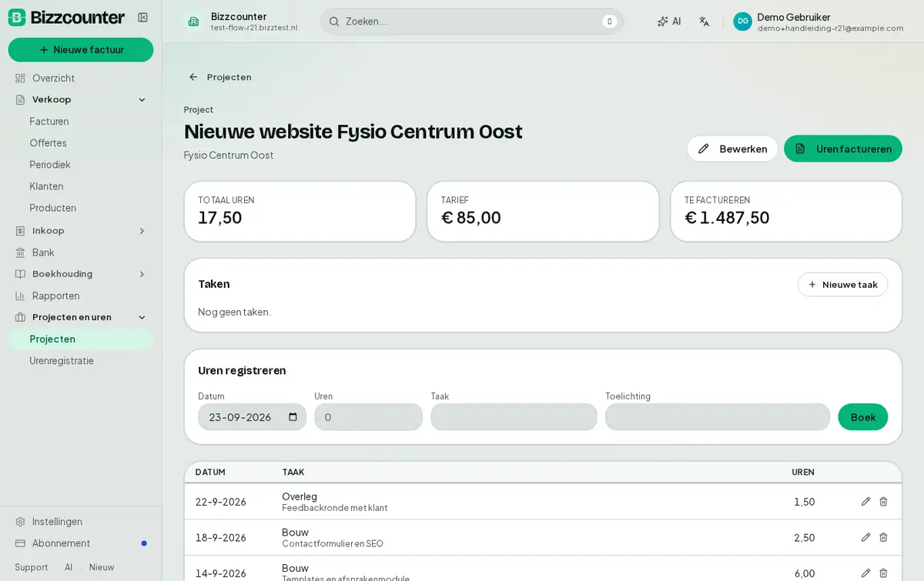Screen dimensions: 924x581
Task: Open the date picker calendar icon
Action: [293, 417]
